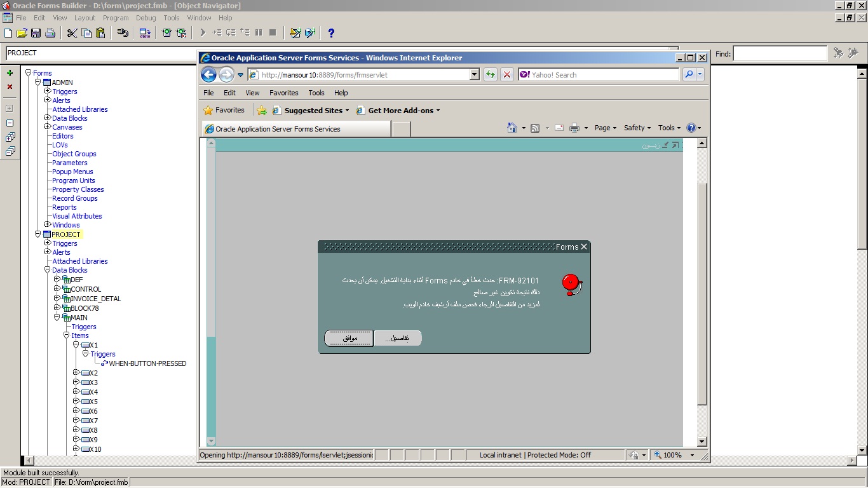
Task: Collapse the PROJECT form node
Action: pyautogui.click(x=38, y=234)
